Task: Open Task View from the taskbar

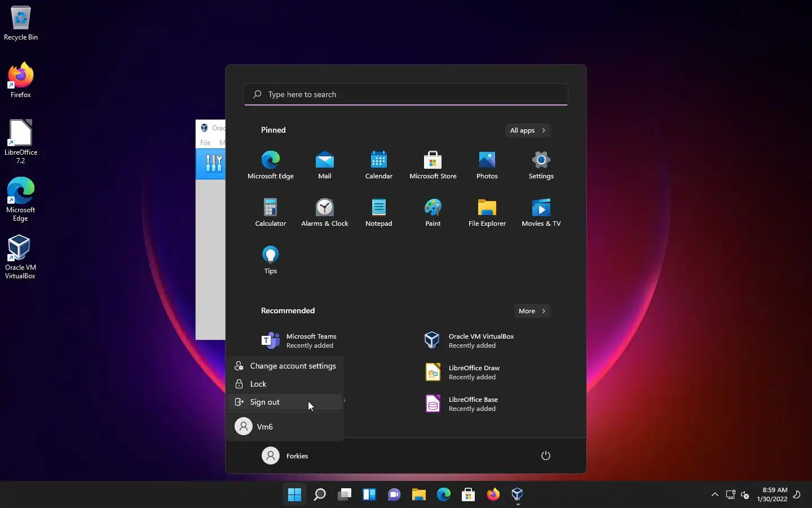Action: pos(344,494)
